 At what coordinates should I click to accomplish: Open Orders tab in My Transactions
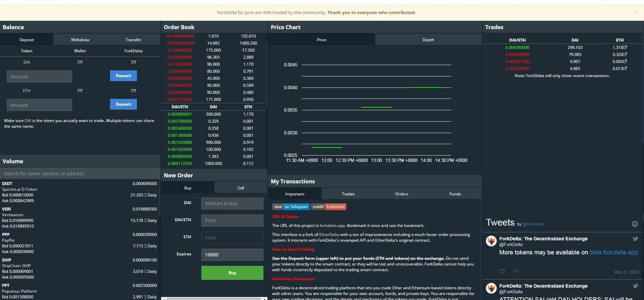(401, 194)
